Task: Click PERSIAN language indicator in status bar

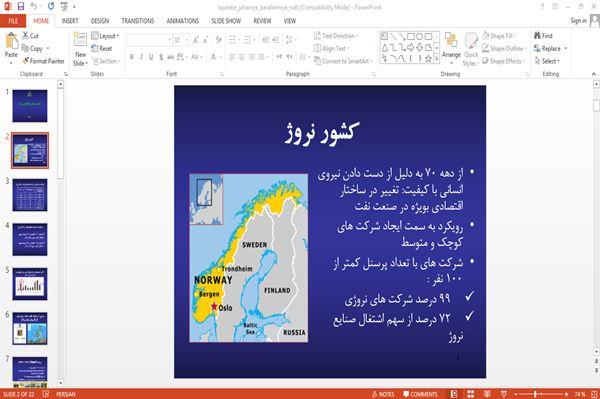Action: pyautogui.click(x=66, y=394)
